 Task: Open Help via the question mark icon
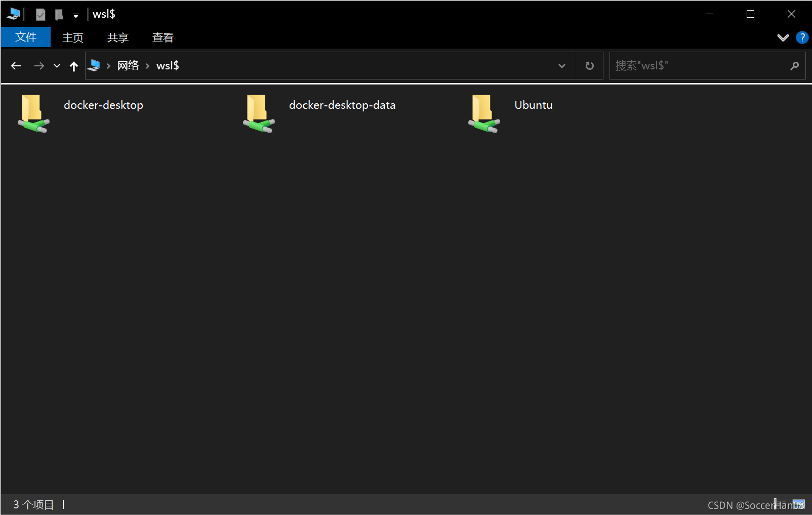pos(802,37)
